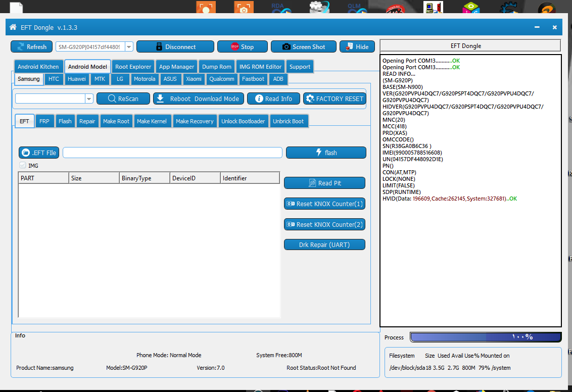
Task: Select the EFT sub-tab
Action: tap(24, 121)
